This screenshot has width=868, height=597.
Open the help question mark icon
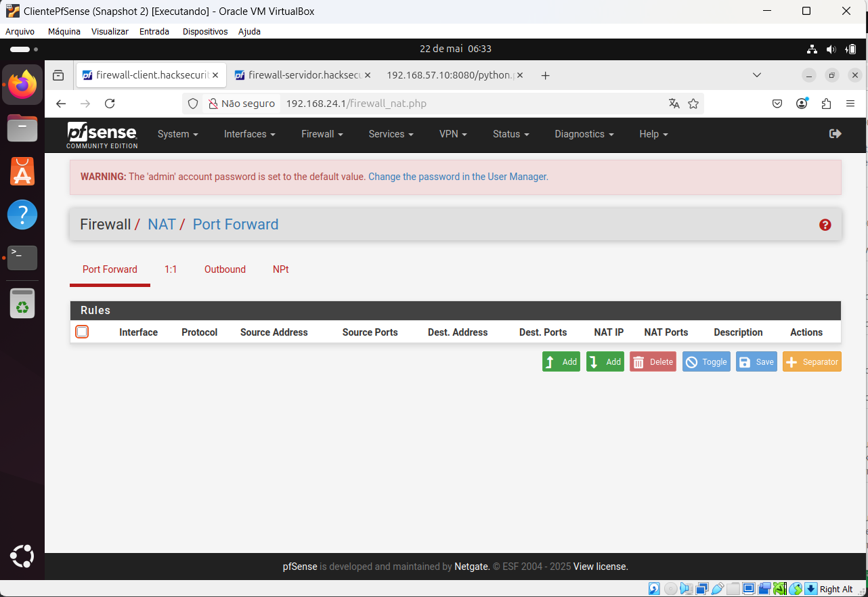(x=825, y=225)
